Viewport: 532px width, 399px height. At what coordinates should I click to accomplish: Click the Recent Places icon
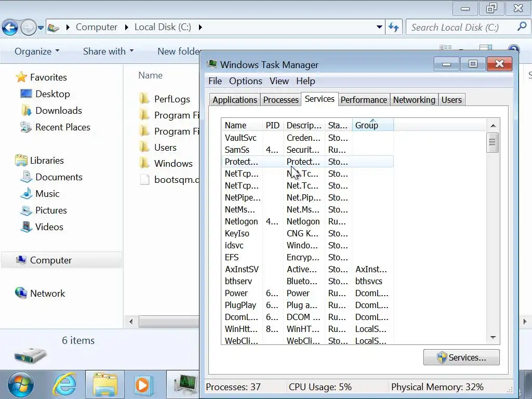point(26,127)
